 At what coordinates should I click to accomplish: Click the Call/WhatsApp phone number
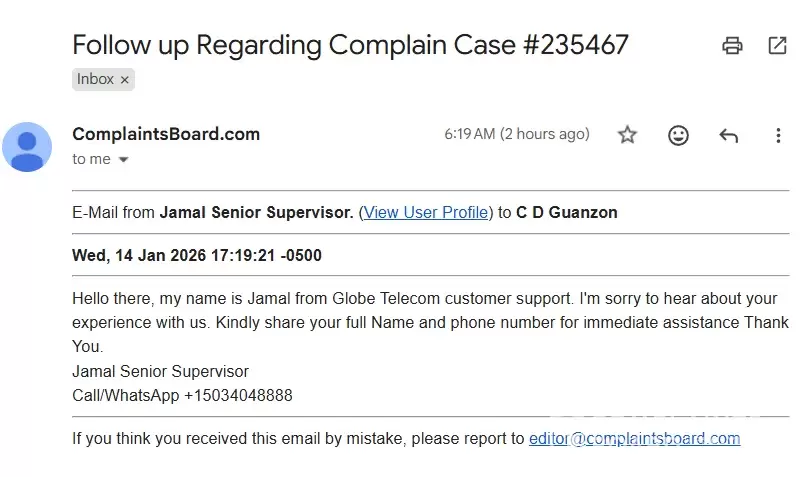238,395
